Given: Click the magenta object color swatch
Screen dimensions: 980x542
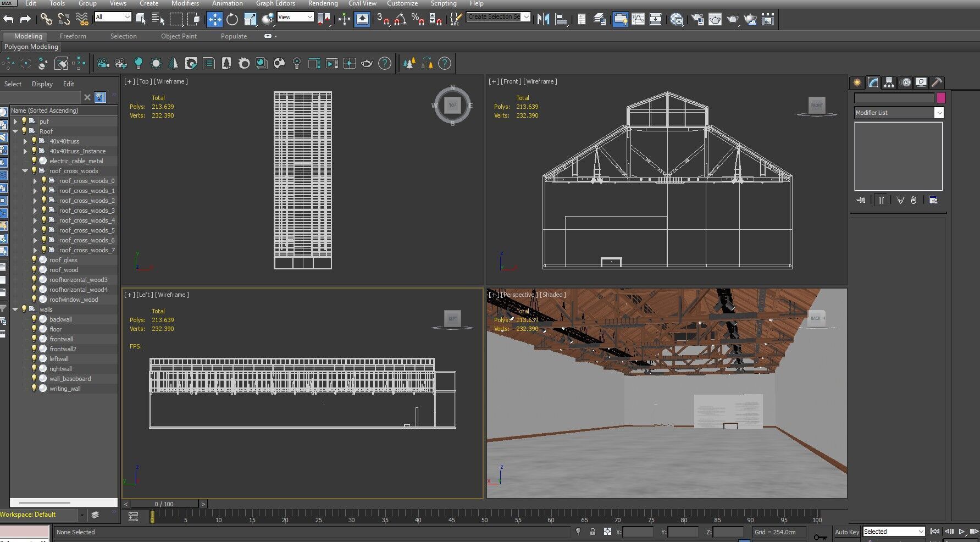Looking at the screenshot, I should (941, 98).
